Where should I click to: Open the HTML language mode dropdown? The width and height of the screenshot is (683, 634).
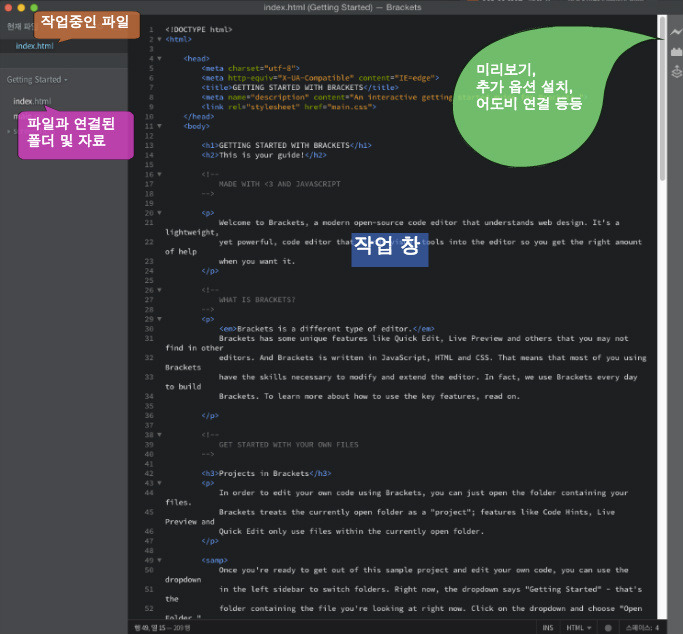(578, 627)
